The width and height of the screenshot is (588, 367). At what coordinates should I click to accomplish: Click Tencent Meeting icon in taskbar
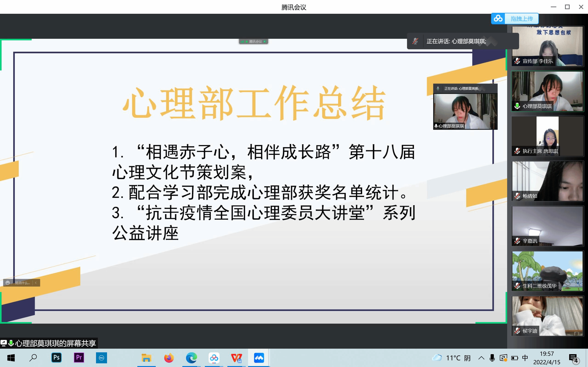259,358
